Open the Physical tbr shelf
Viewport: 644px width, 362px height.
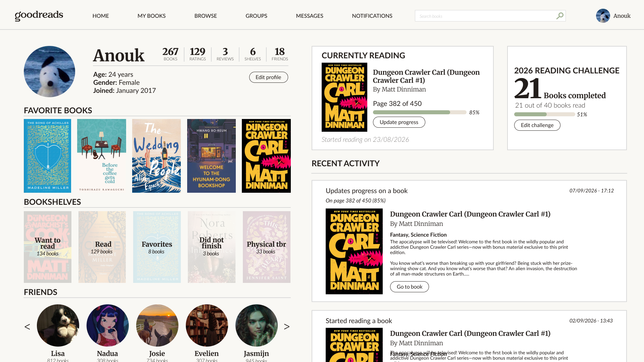(267, 247)
